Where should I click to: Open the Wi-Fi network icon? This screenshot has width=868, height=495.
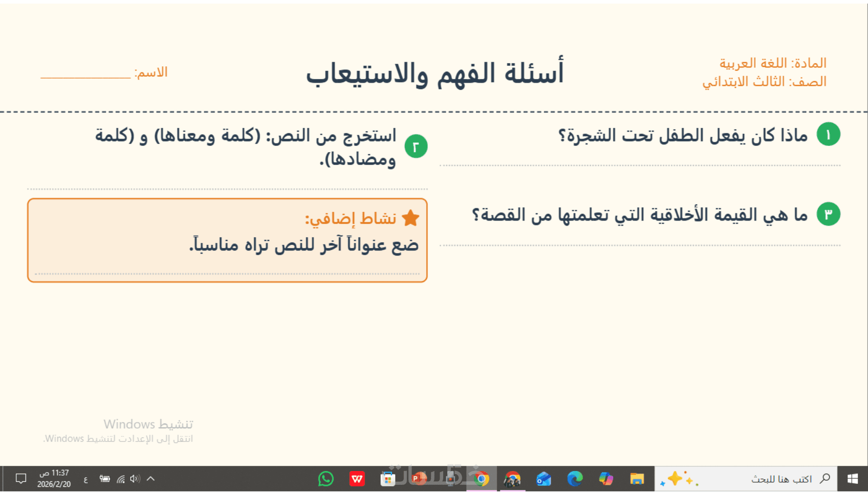[120, 479]
